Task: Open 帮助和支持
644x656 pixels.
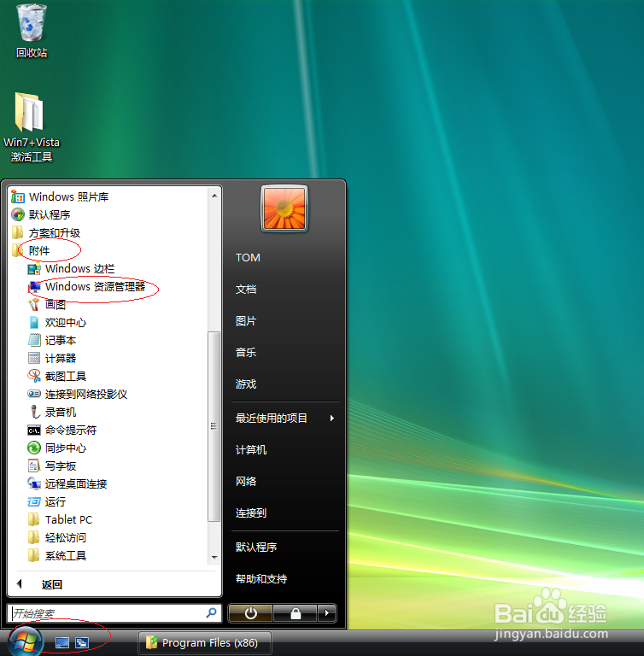Action: 261,579
